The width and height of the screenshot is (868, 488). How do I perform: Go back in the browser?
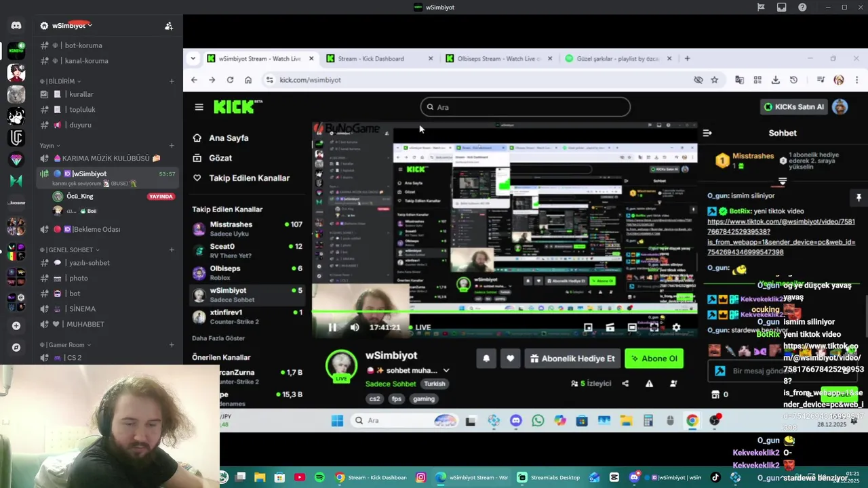194,80
